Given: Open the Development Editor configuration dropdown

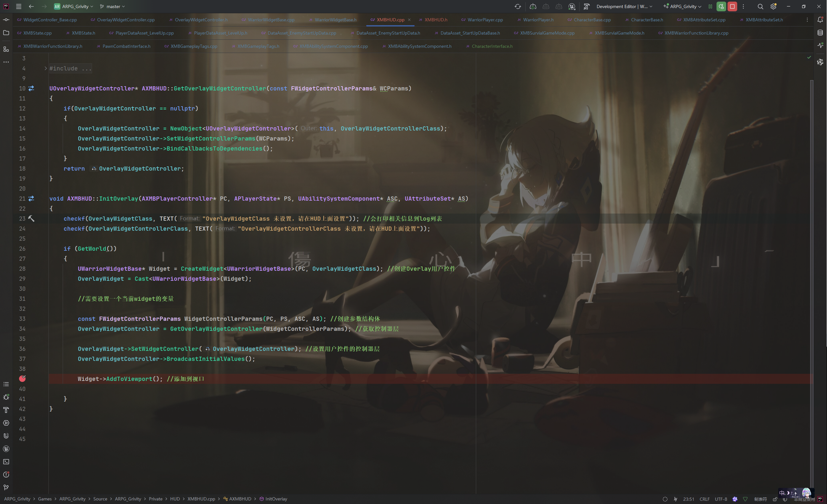Looking at the screenshot, I should tap(624, 6).
